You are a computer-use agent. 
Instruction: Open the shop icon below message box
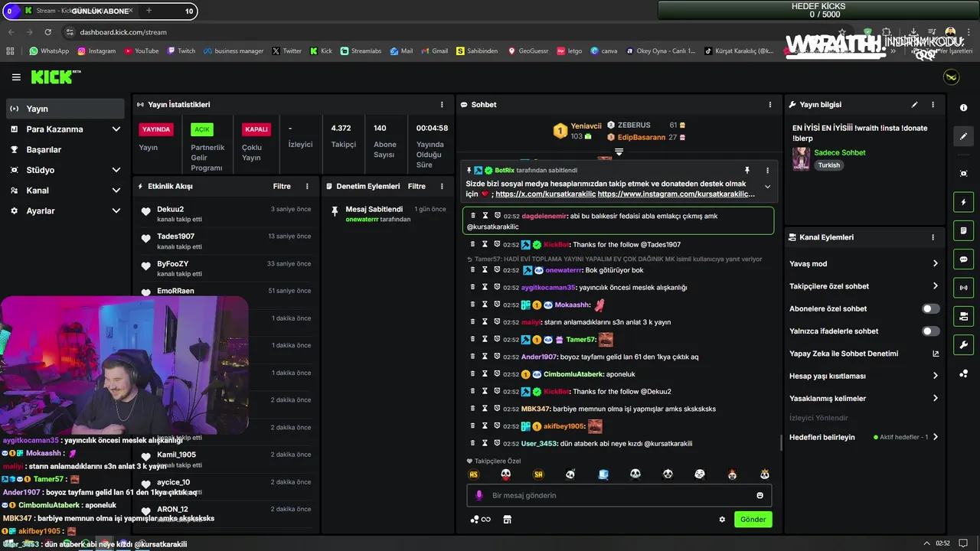[507, 520]
